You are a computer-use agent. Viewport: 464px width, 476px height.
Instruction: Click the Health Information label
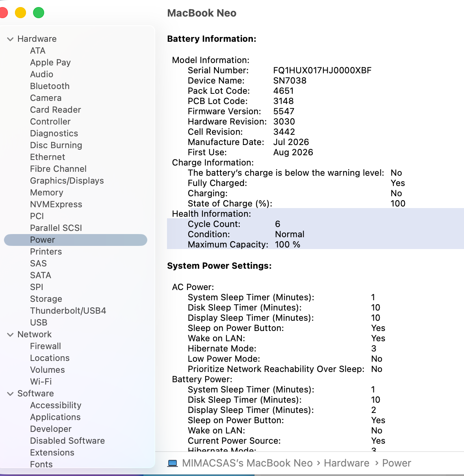pyautogui.click(x=212, y=214)
